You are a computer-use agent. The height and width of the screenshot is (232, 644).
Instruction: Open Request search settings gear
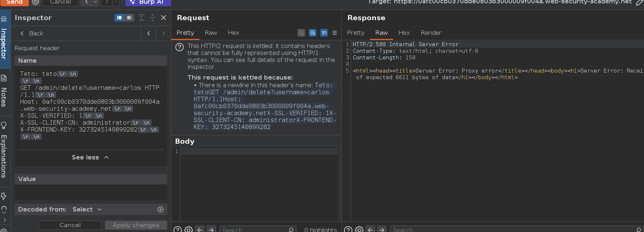coord(189,229)
